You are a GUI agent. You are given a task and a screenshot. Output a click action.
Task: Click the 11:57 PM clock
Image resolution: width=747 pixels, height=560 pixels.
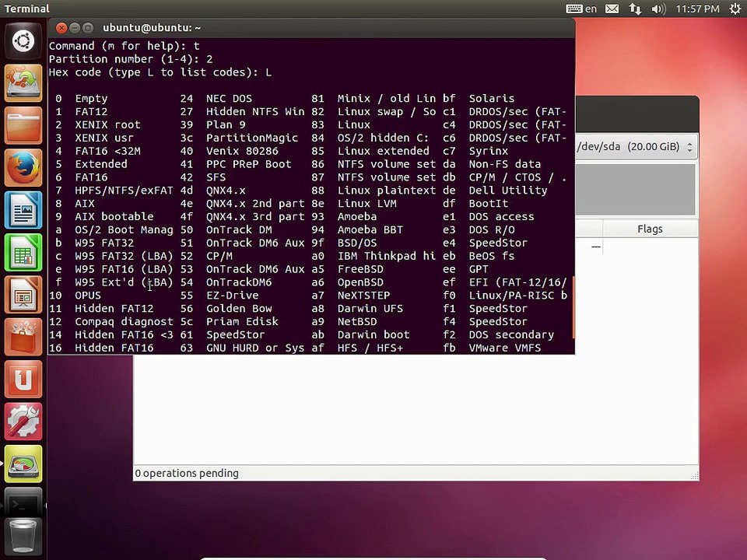point(697,9)
